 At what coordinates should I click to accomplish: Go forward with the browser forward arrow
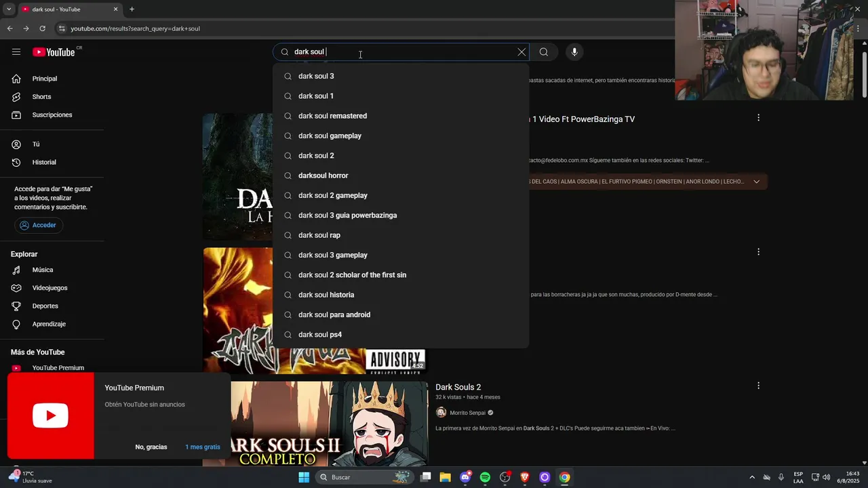coord(26,28)
